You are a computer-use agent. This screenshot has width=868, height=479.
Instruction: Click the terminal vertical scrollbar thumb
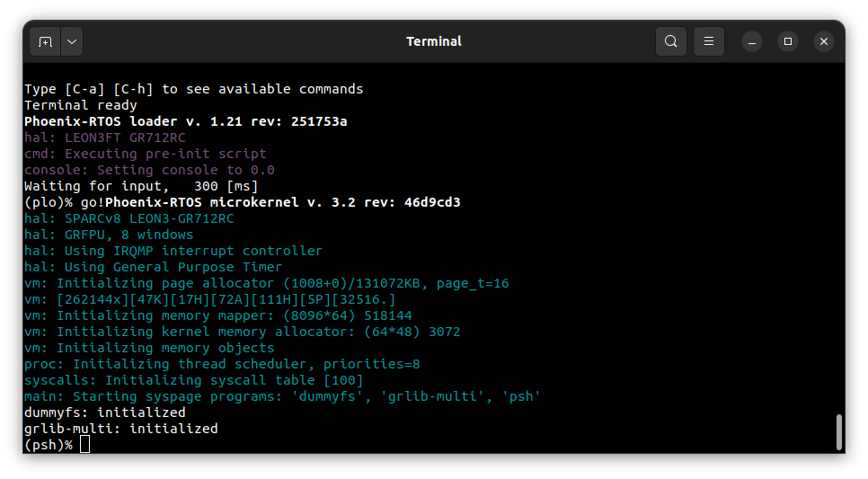[839, 432]
